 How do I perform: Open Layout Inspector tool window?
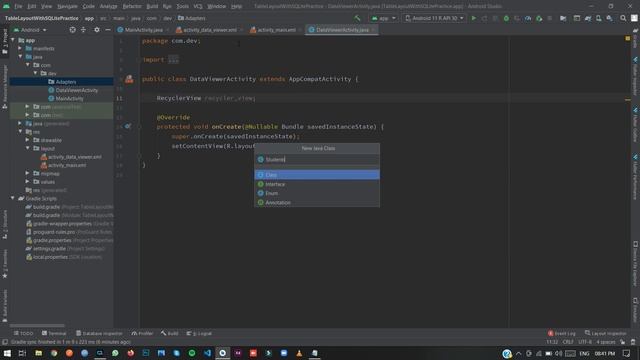pos(606,333)
